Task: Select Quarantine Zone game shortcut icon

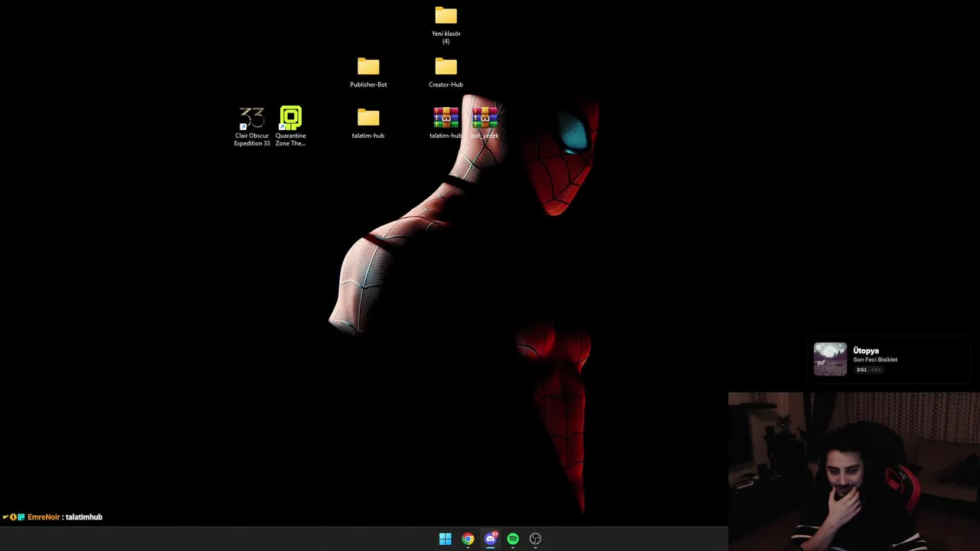Action: (x=291, y=117)
